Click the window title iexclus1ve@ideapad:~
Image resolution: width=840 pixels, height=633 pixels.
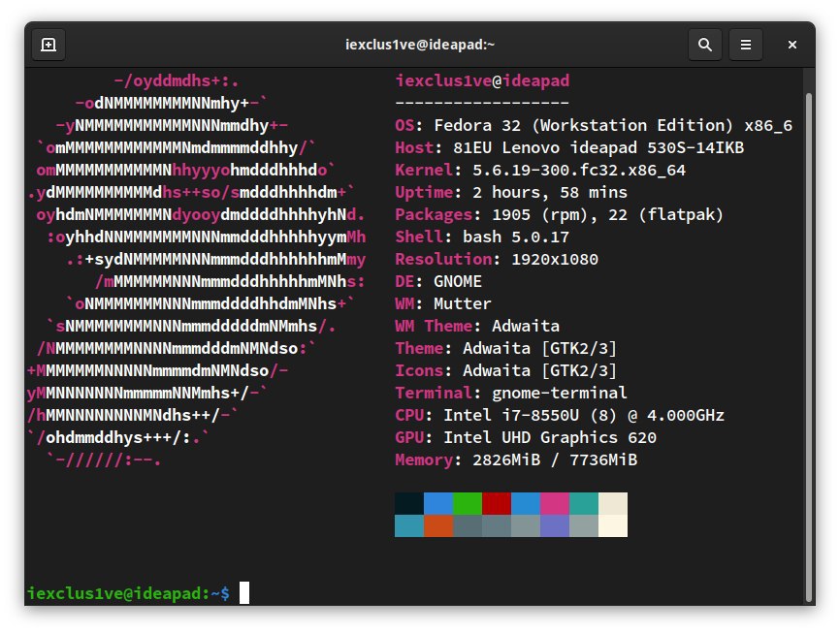[420, 45]
